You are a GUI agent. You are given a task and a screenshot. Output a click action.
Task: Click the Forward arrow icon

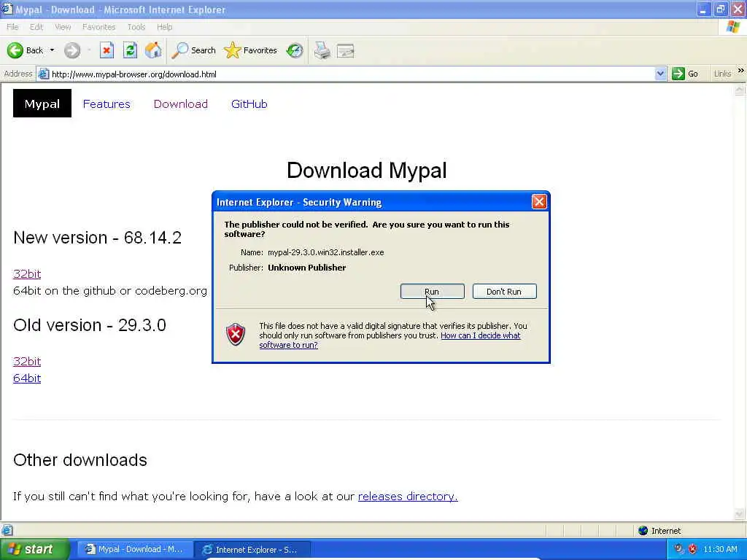pyautogui.click(x=72, y=50)
